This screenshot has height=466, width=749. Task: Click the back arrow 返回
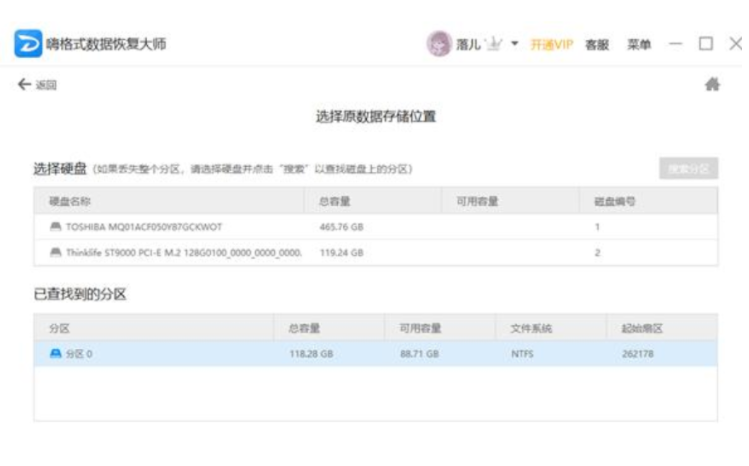[x=32, y=86]
